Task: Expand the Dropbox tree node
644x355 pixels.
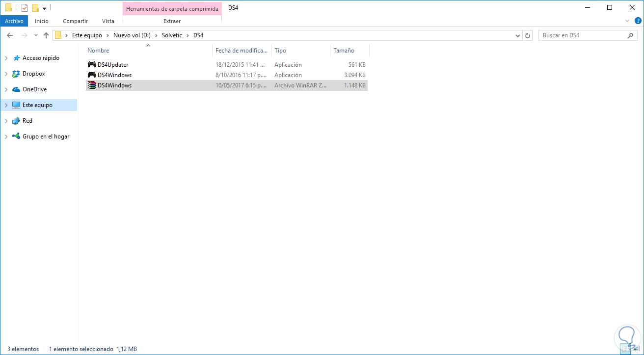Action: click(6, 74)
